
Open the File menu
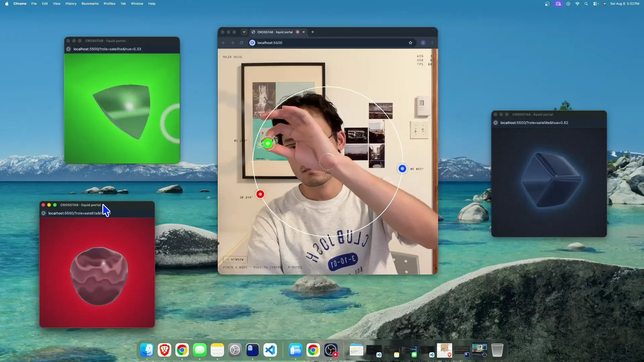[x=34, y=4]
